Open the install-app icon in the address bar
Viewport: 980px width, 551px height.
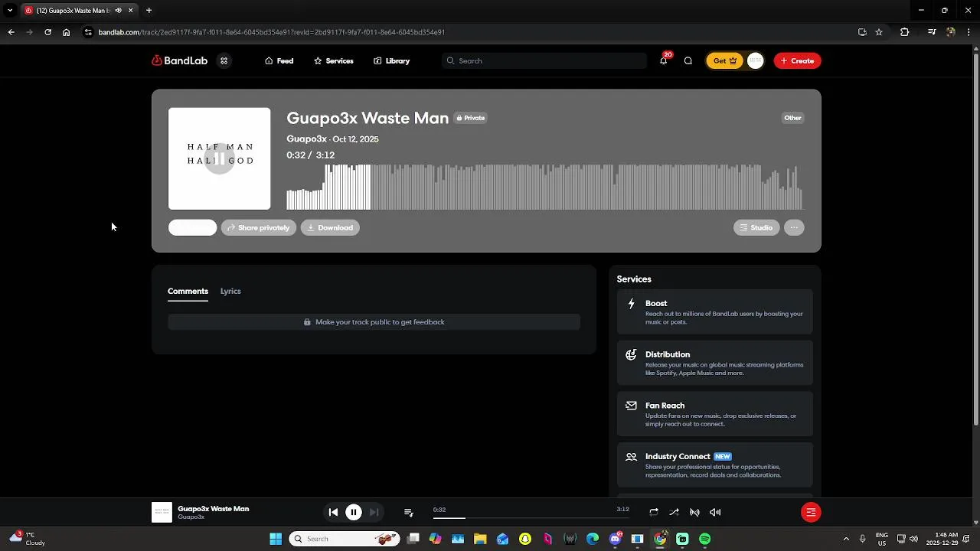tap(862, 32)
